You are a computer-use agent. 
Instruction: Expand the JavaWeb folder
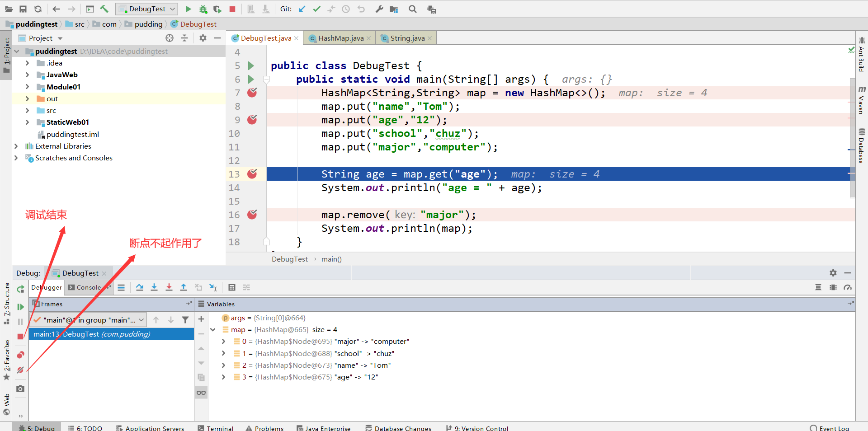(27, 75)
